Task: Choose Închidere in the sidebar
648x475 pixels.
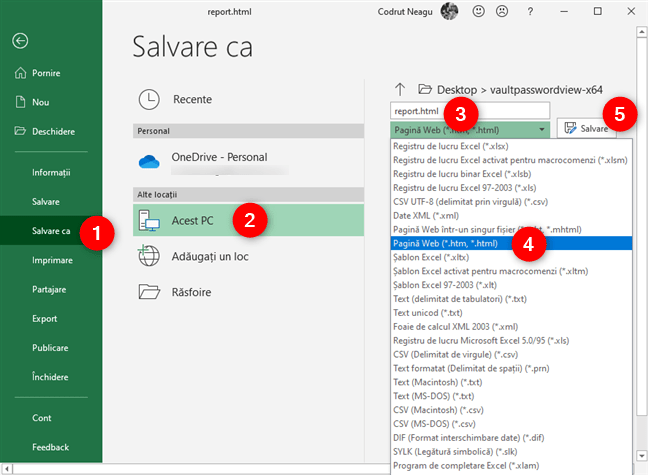Action: click(51, 377)
